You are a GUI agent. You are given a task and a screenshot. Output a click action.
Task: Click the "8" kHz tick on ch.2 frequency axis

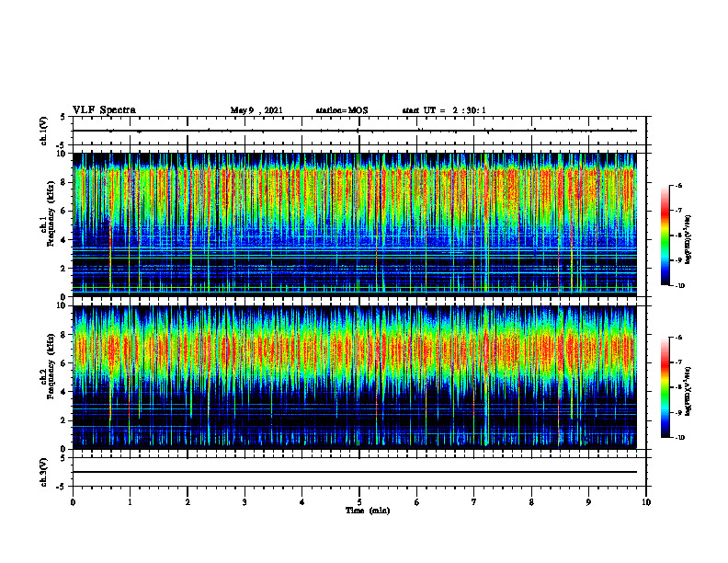(x=64, y=335)
